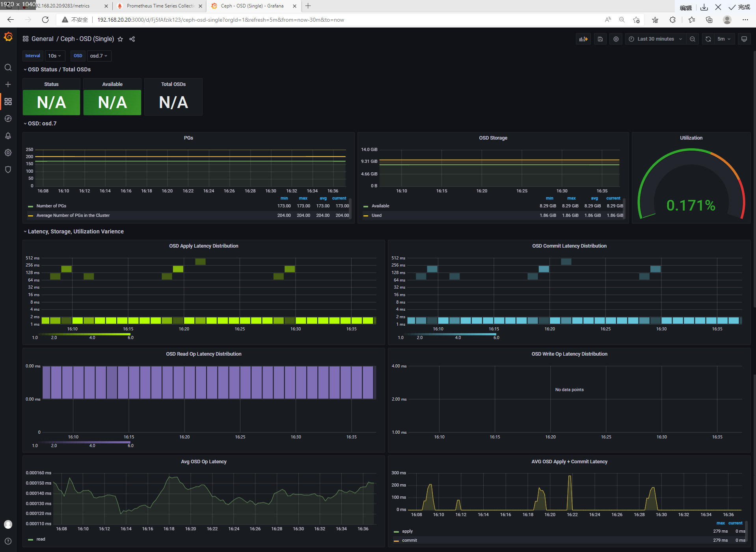The image size is (756, 552).
Task: Toggle the read legend series
Action: [x=41, y=539]
